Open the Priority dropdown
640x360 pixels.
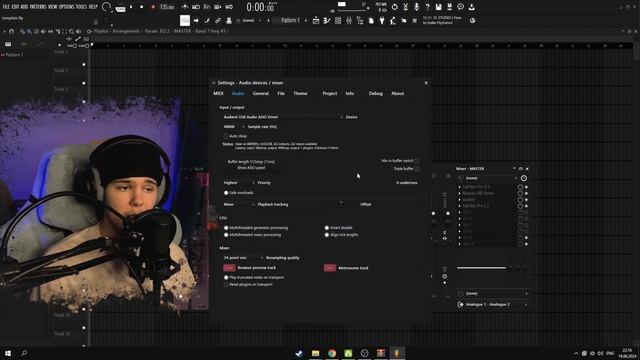239,183
